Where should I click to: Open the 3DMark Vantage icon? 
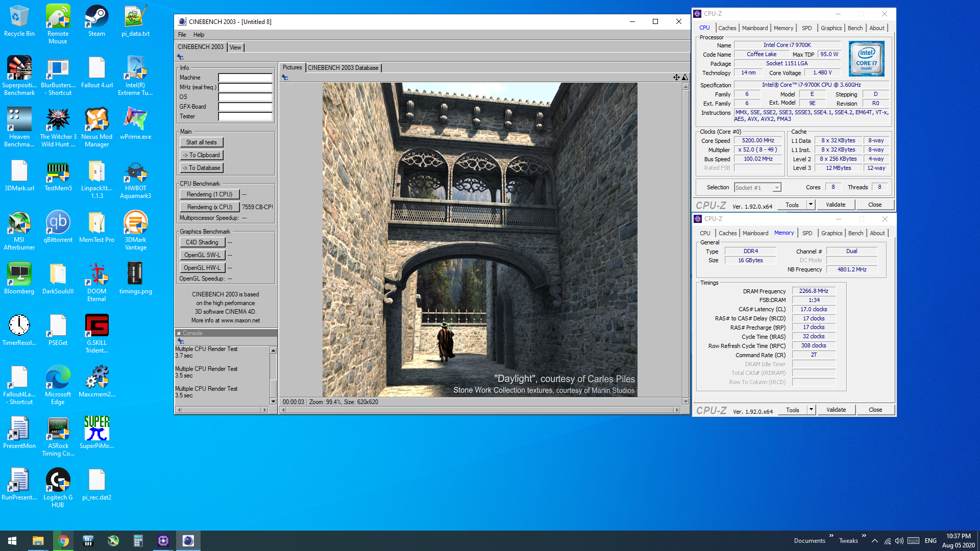coord(135,231)
